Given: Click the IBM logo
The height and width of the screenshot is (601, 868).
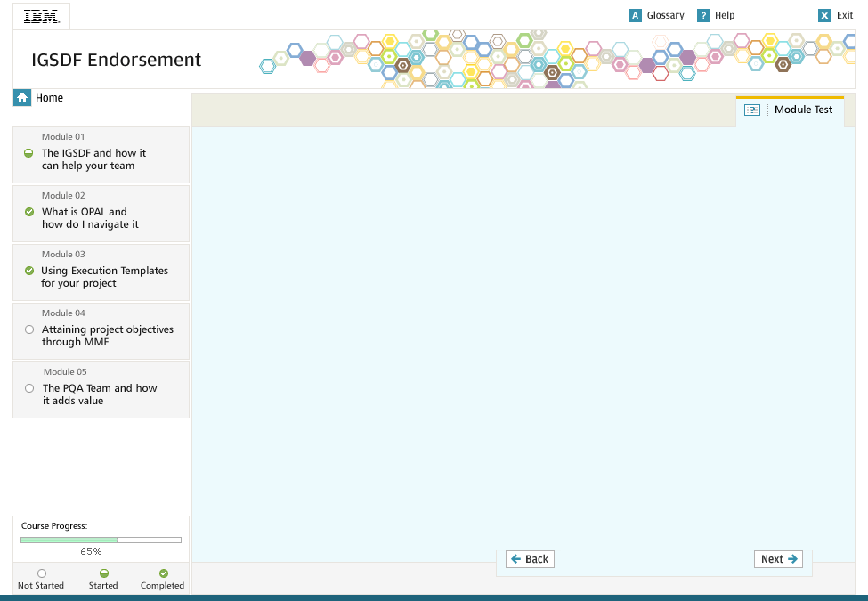Looking at the screenshot, I should pos(42,17).
